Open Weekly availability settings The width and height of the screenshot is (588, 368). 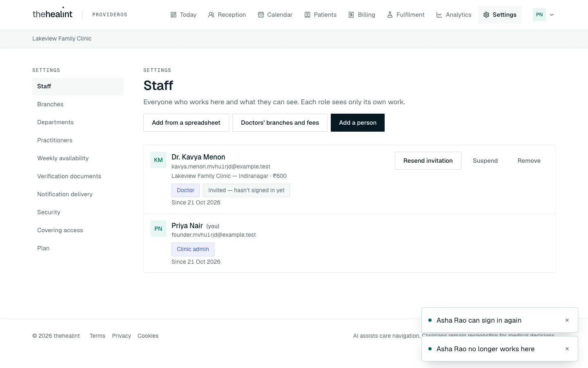coord(78,158)
